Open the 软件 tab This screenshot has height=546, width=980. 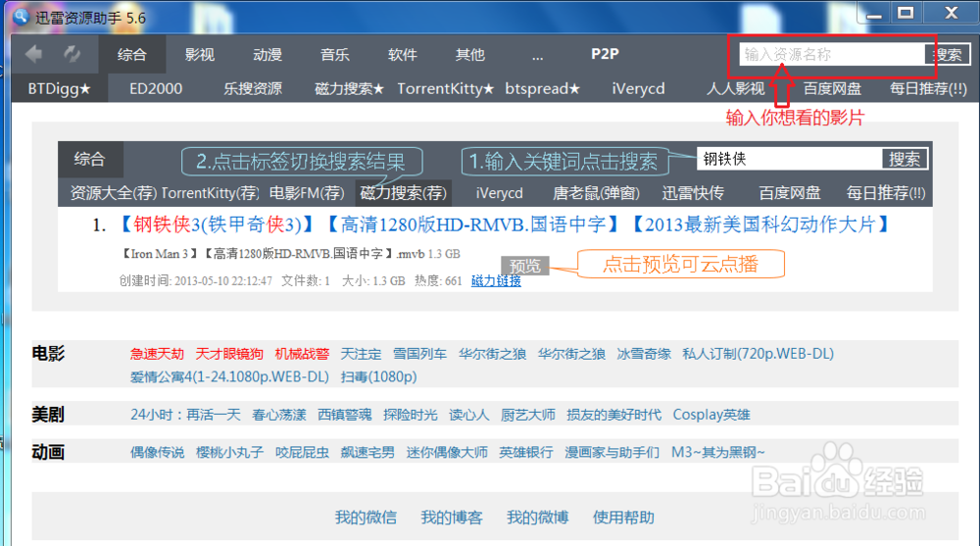point(403,55)
